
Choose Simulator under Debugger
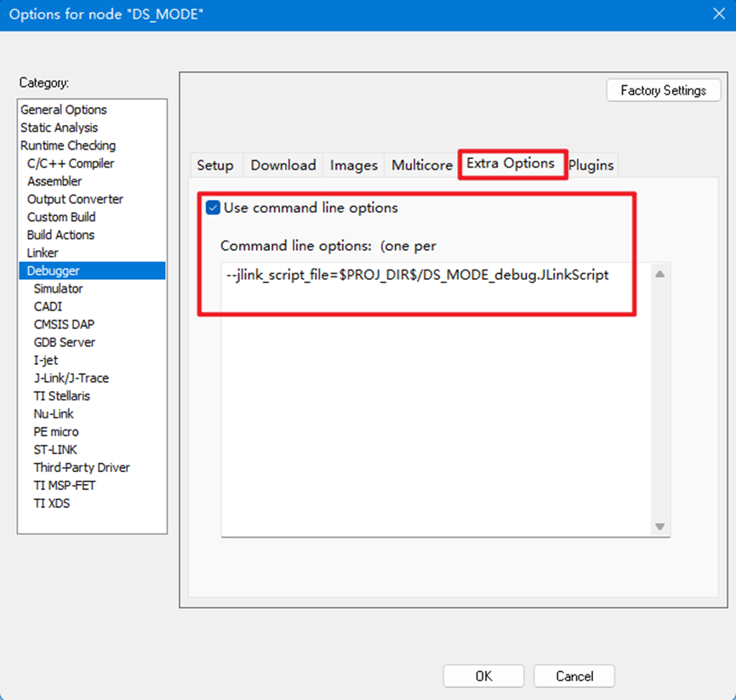(x=58, y=288)
